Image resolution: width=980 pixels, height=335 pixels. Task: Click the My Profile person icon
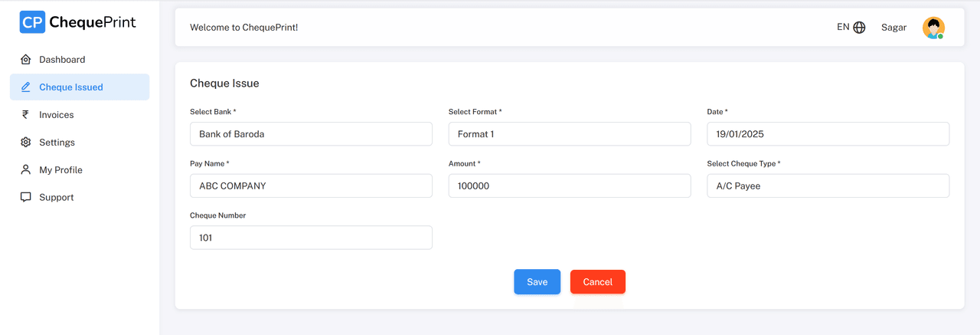(x=25, y=170)
